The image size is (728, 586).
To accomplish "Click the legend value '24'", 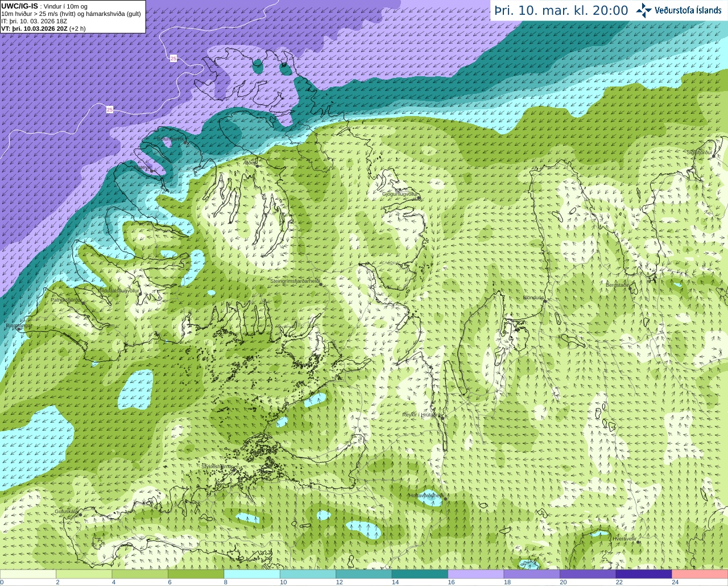I will [x=675, y=582].
